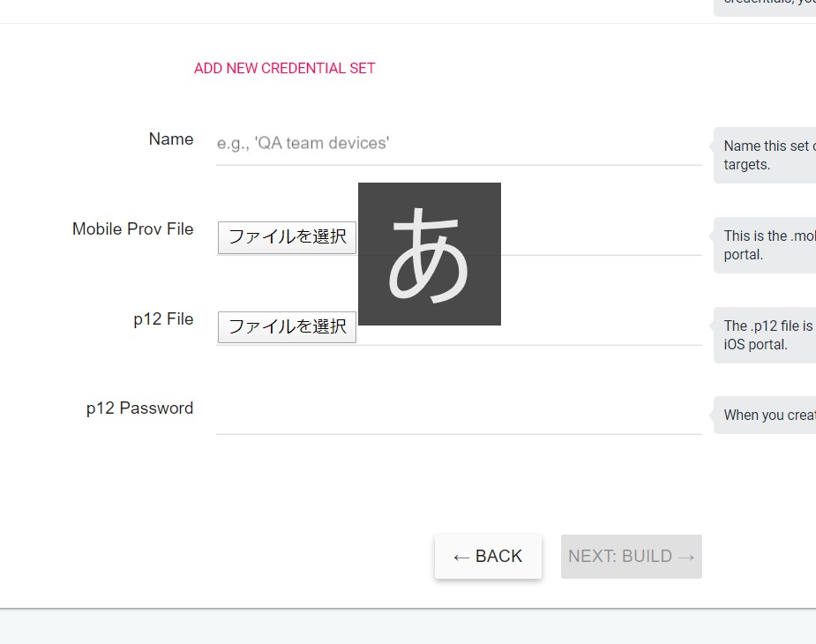Click the gray footer bar at bottom

click(x=408, y=626)
